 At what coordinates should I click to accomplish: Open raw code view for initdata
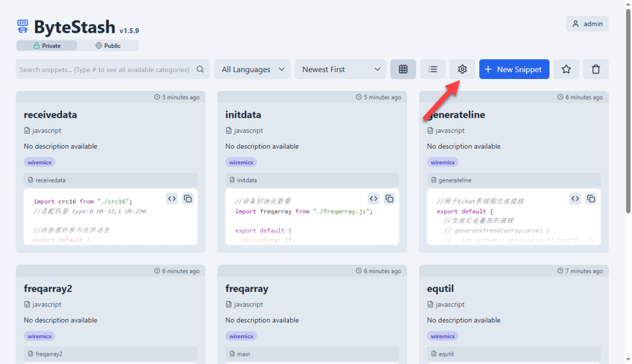[x=373, y=198]
